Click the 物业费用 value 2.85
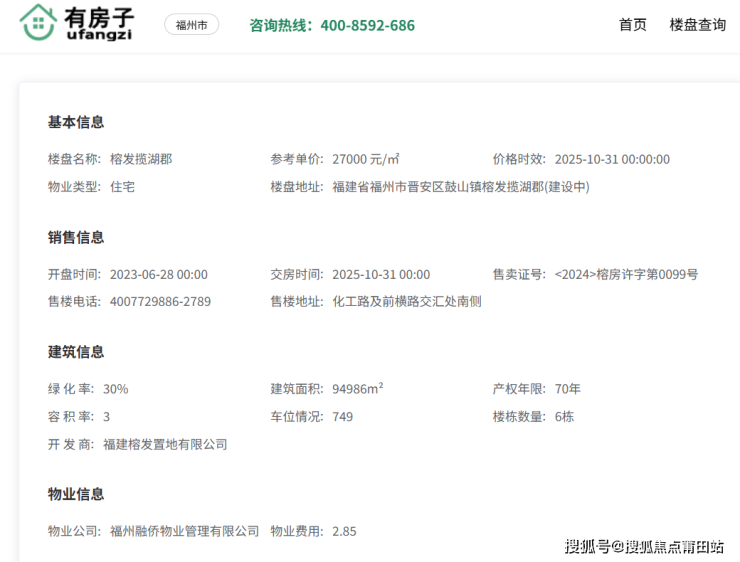This screenshot has width=740, height=562. click(x=344, y=531)
